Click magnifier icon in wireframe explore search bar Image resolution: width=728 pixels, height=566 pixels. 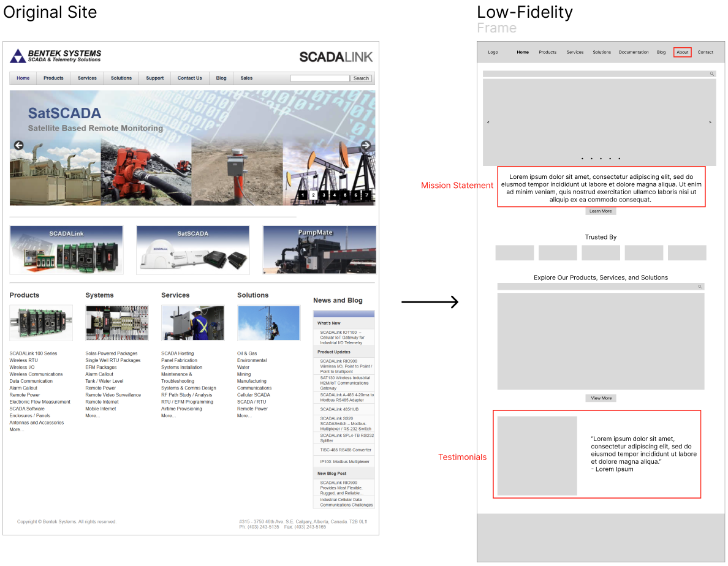coord(700,287)
